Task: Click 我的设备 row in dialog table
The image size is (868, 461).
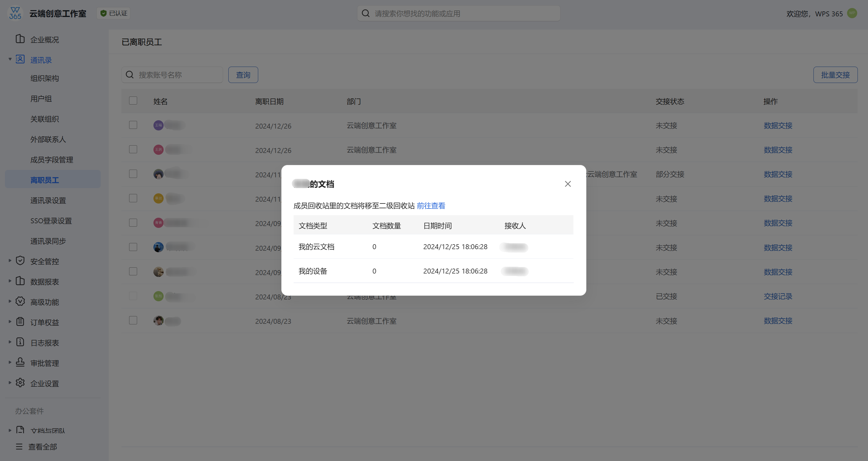Action: tap(433, 271)
